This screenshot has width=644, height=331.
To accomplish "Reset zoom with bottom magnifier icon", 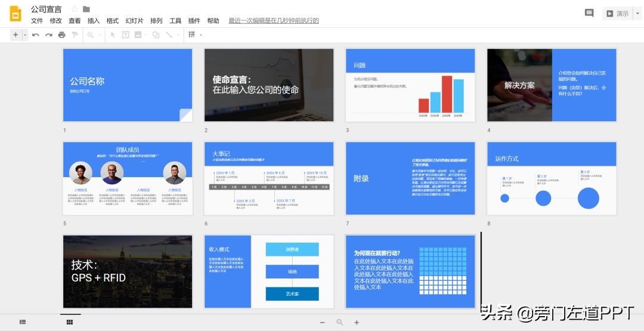I will point(340,323).
